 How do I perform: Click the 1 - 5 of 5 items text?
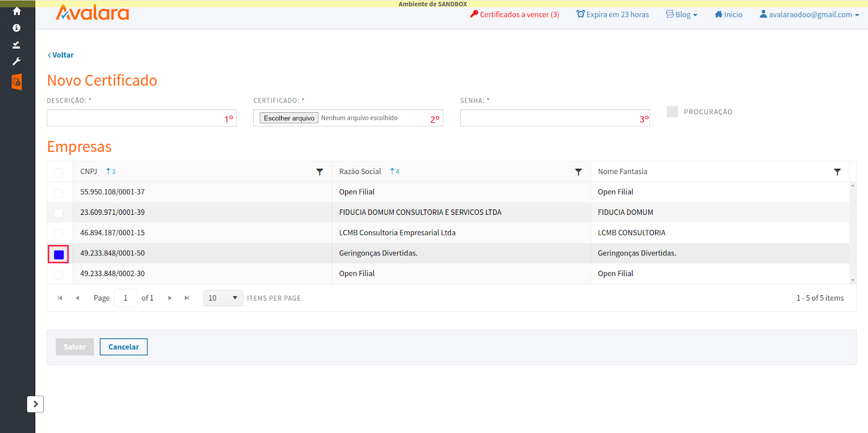point(820,298)
